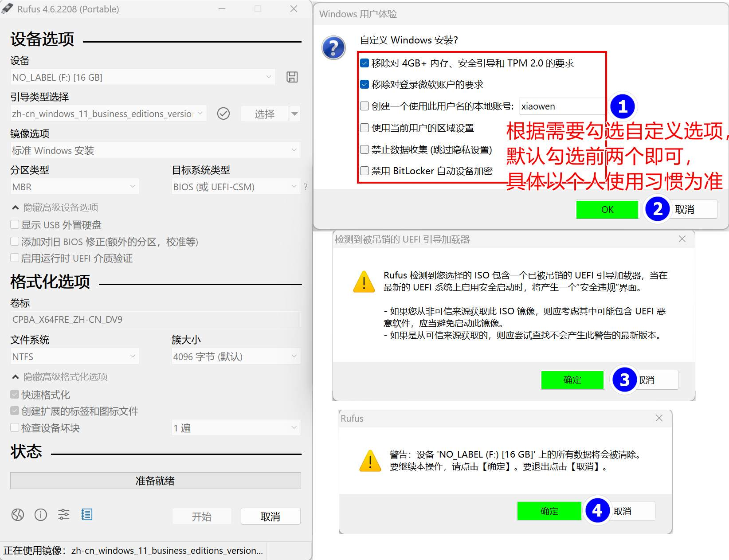
Task: Open the About info icon
Action: 41,514
